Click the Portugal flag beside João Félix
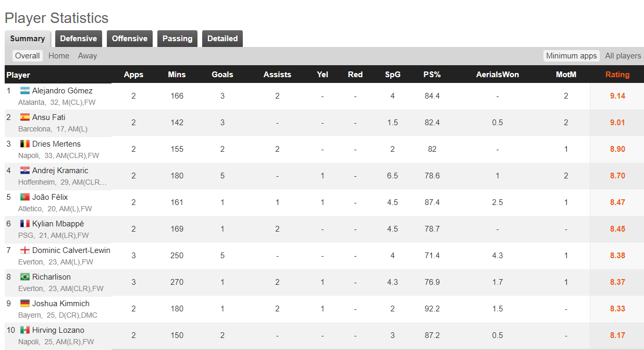 [x=25, y=197]
